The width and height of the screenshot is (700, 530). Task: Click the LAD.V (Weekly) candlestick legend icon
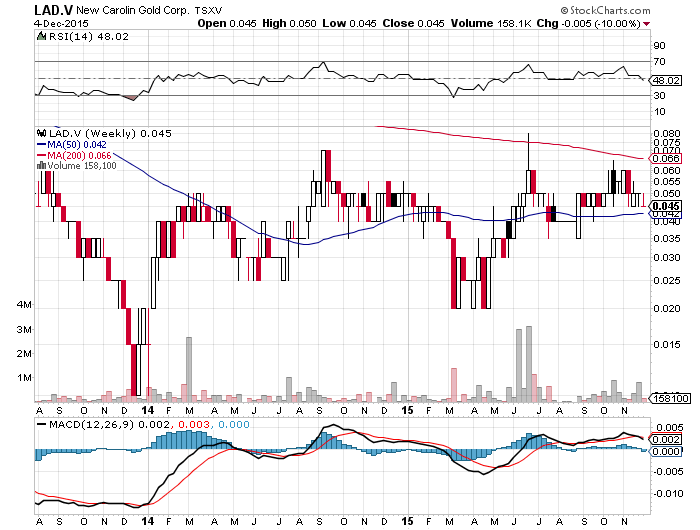coord(40,132)
